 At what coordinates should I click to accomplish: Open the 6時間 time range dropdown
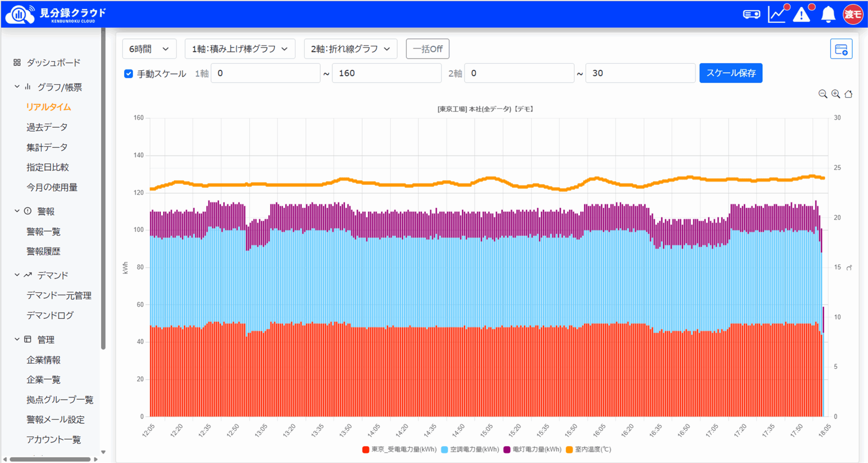click(149, 49)
